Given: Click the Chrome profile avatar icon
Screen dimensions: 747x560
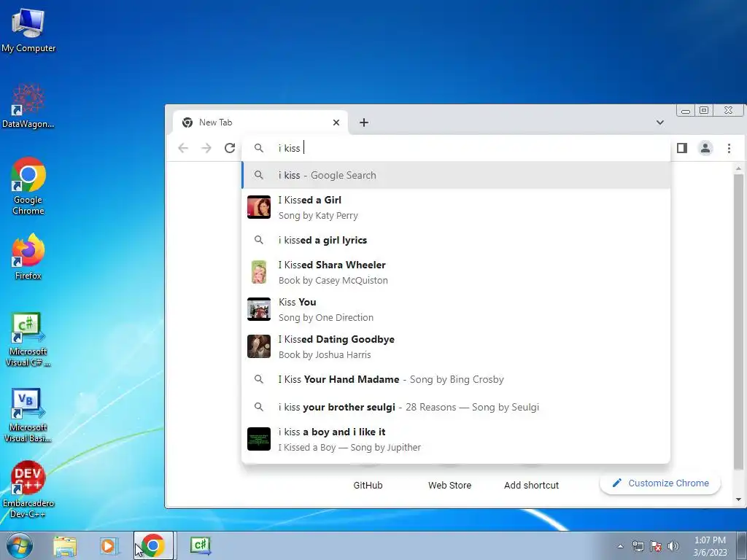Looking at the screenshot, I should click(x=705, y=148).
